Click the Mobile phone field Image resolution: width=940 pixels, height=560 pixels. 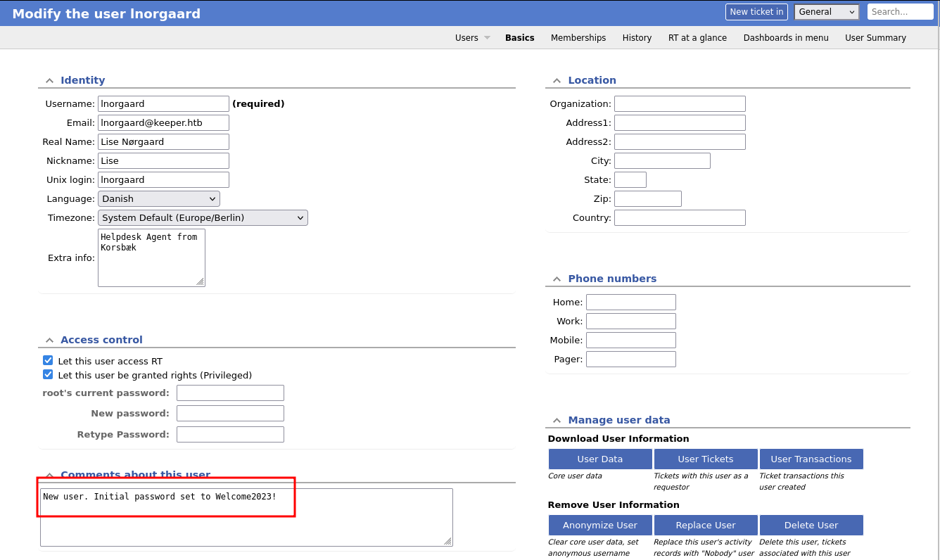click(631, 341)
